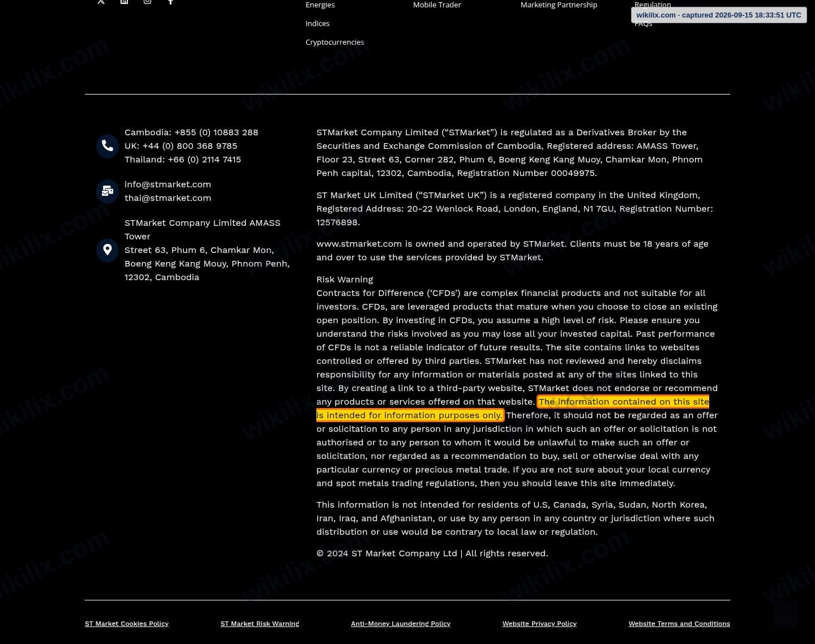
Task: Click the UK phone number +44 (0) 800 368 9785
Action: 181,146
